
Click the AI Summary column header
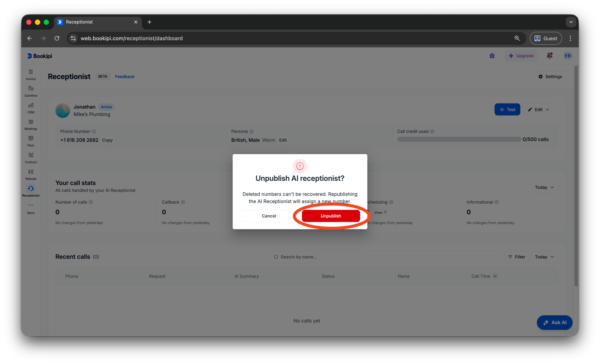tap(247, 276)
